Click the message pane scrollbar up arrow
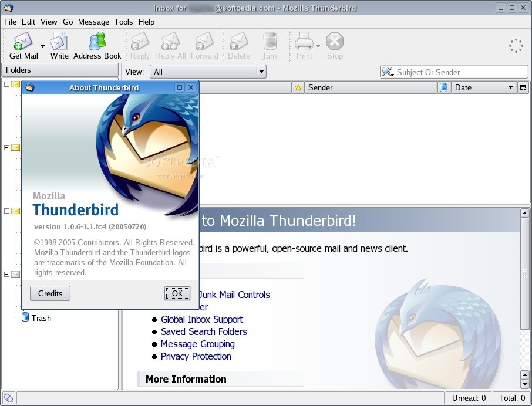Viewport: 532px width, 406px height. [524, 213]
